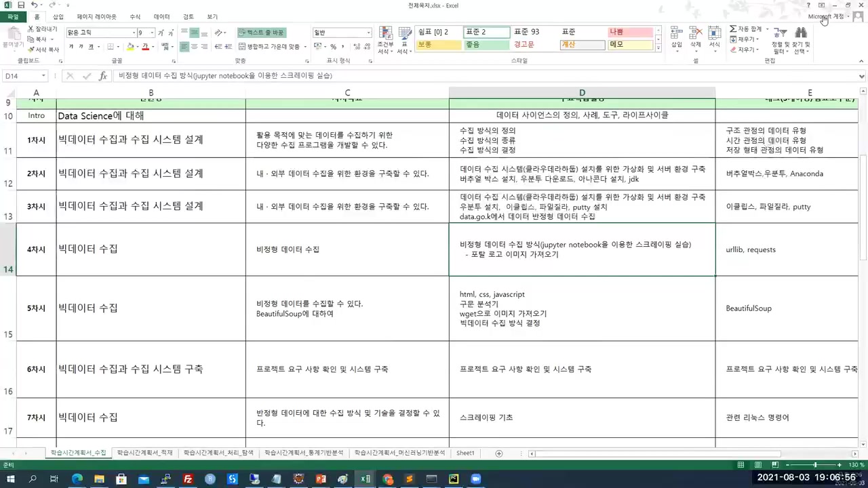The width and height of the screenshot is (868, 488).
Task: Toggle bold formatting on the selected cell
Action: click(72, 46)
